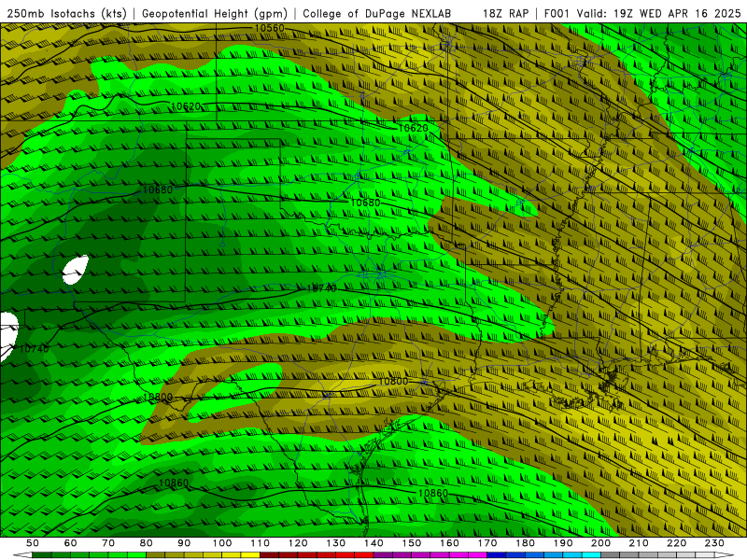Pick the cyan swatch just before 200

pos(591,555)
